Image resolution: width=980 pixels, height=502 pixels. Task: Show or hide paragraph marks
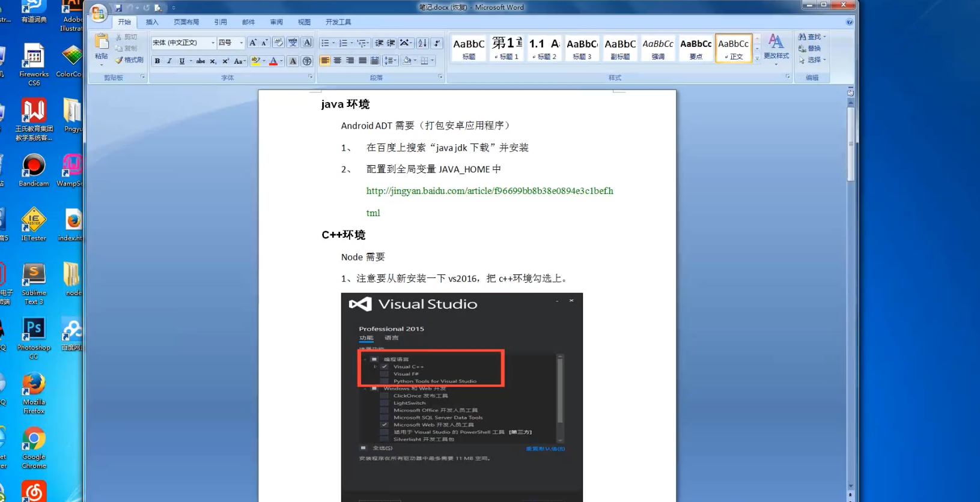[437, 43]
